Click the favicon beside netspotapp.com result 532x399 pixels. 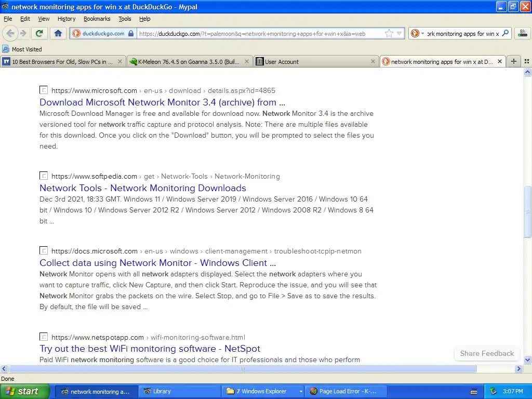pos(44,337)
